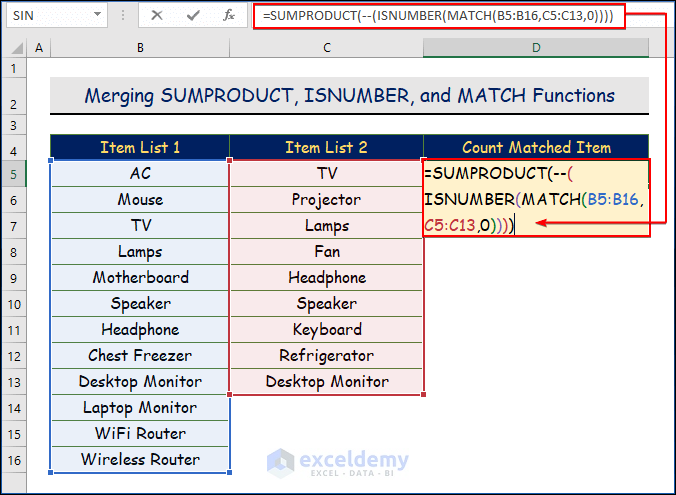This screenshot has height=495, width=676.
Task: Expand the Name Box dropdown arrow
Action: [97, 15]
